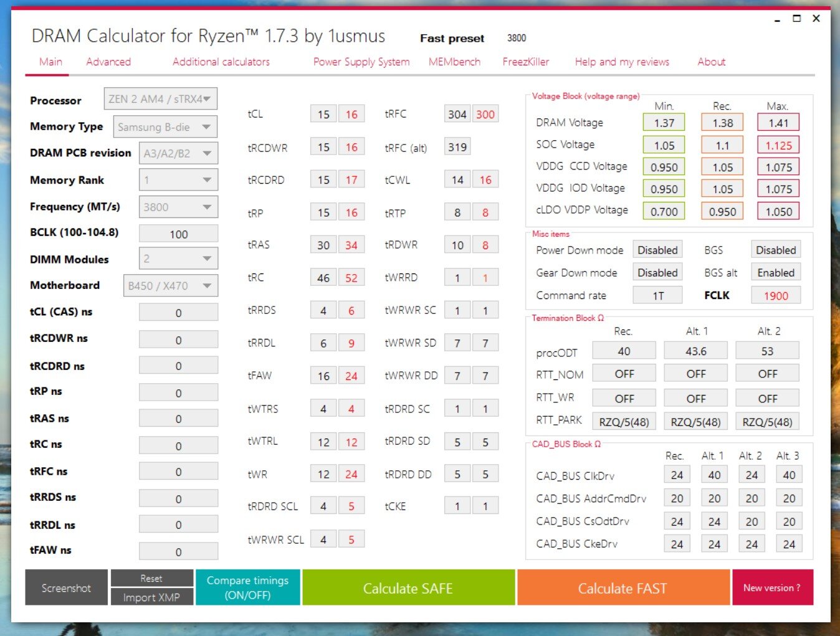Viewport: 840px width, 636px height.
Task: Click the DRAM Voltage Rec. value 1.38
Action: 722,123
